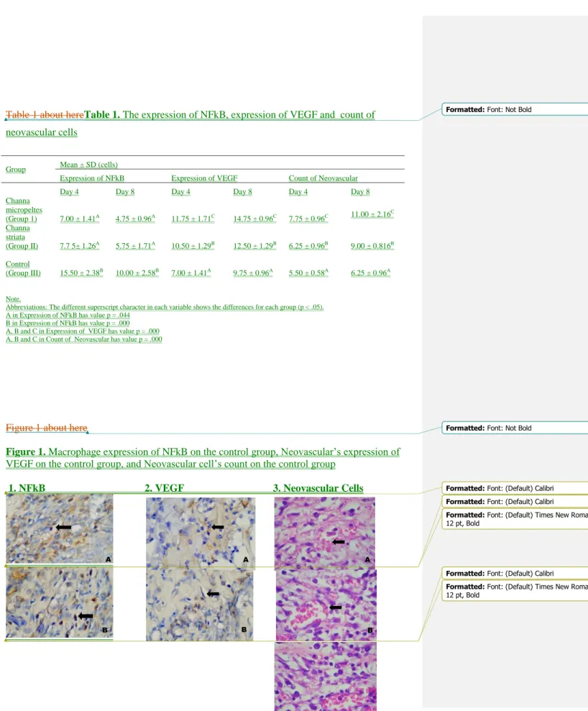Click 'Day 4' under Expression of VEGF
The height and width of the screenshot is (711, 588).
pyautogui.click(x=181, y=191)
